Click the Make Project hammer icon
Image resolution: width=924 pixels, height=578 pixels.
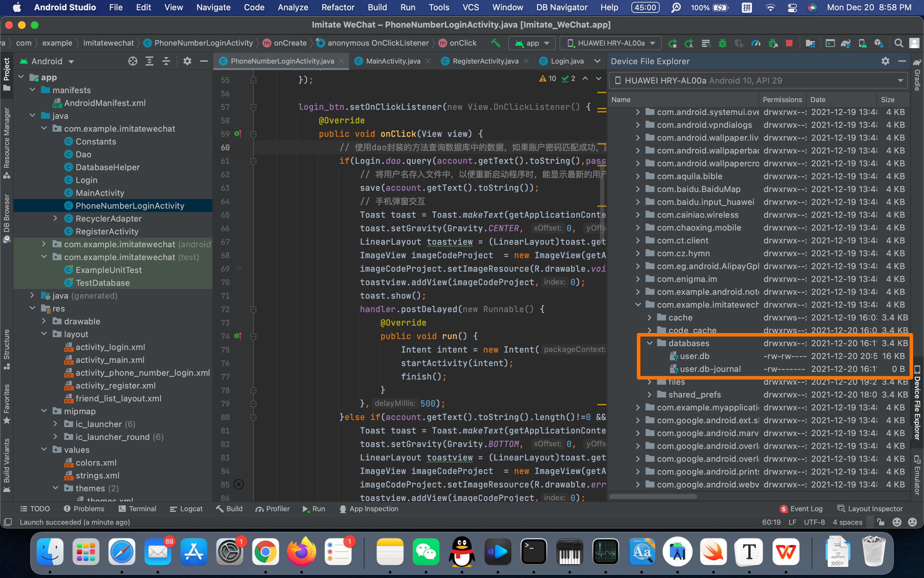[496, 43]
